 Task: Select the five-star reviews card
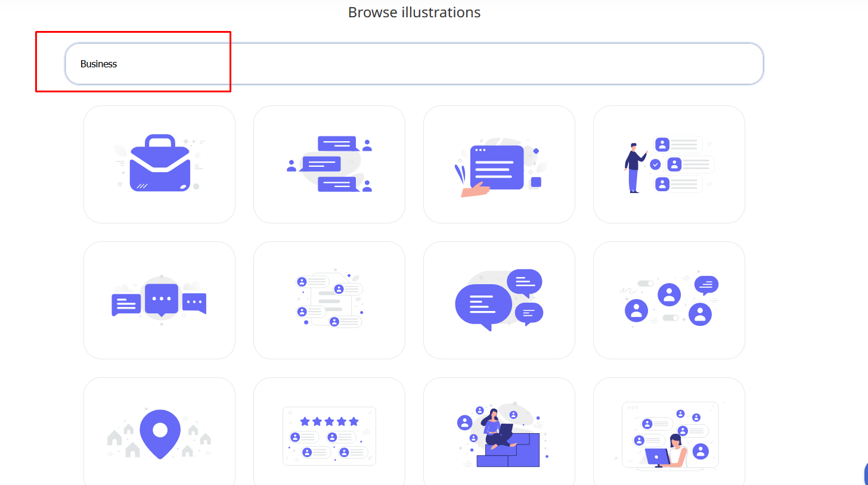pyautogui.click(x=329, y=435)
